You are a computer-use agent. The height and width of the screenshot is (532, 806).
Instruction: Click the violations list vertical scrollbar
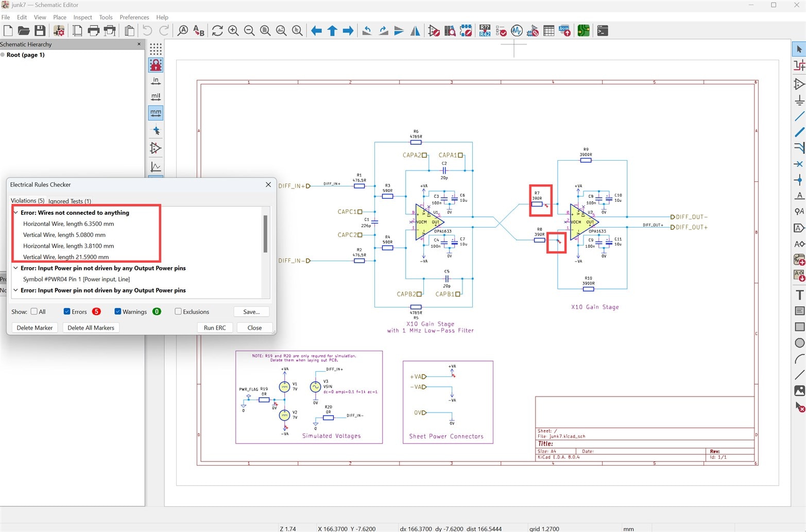[x=265, y=234]
